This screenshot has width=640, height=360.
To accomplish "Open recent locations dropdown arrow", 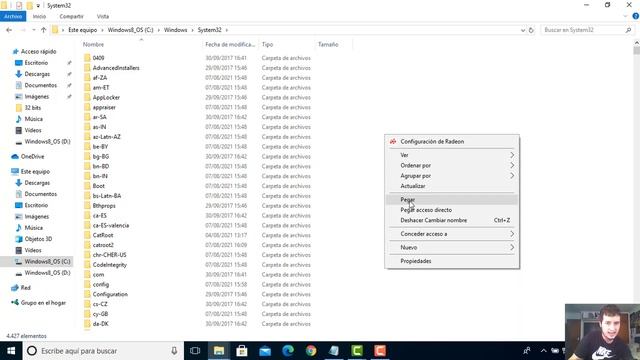I will [x=33, y=30].
